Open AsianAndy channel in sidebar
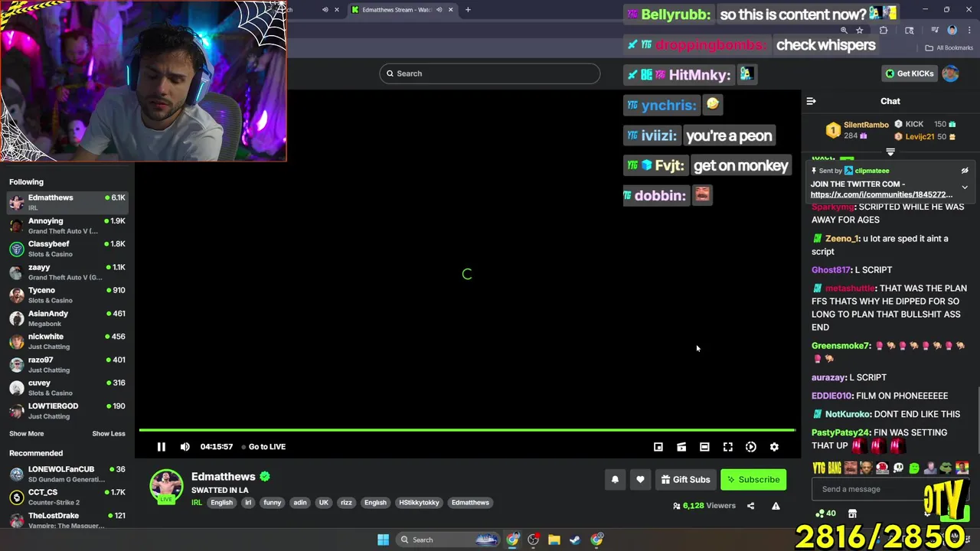Viewport: 980px width, 551px height. [67, 318]
